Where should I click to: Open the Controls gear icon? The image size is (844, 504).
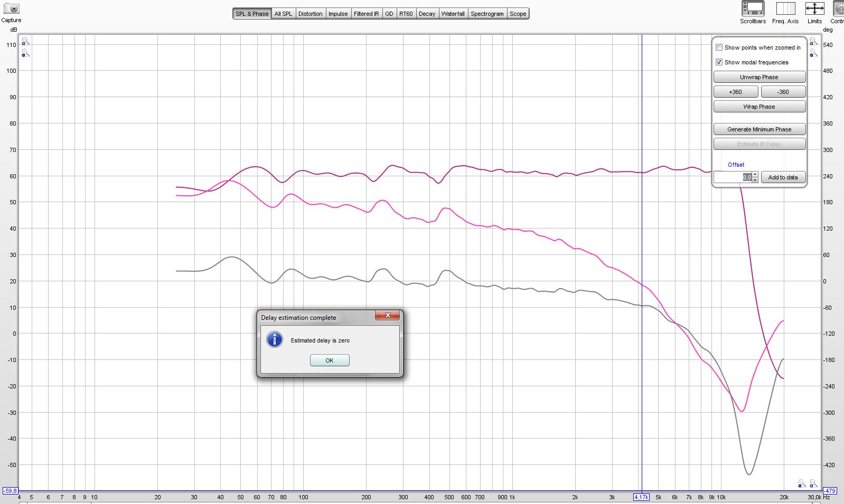(838, 8)
